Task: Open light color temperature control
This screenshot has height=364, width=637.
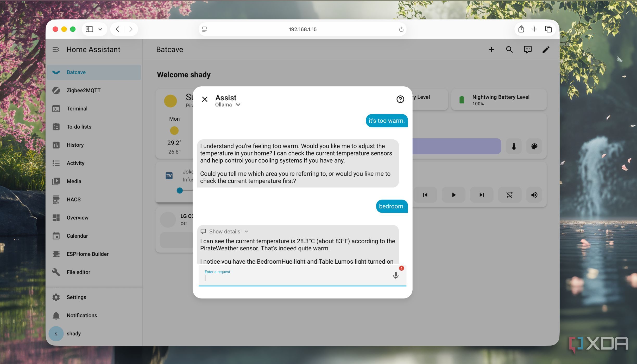Action: click(x=514, y=146)
